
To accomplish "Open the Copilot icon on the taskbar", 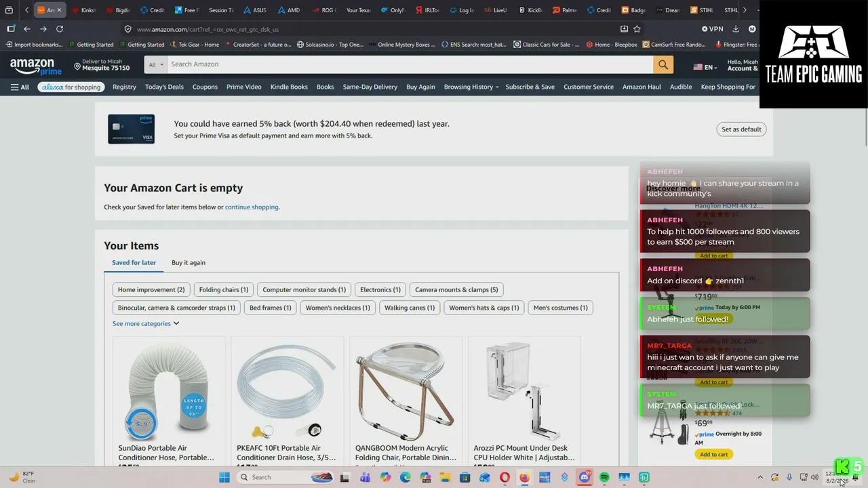I will (x=386, y=477).
